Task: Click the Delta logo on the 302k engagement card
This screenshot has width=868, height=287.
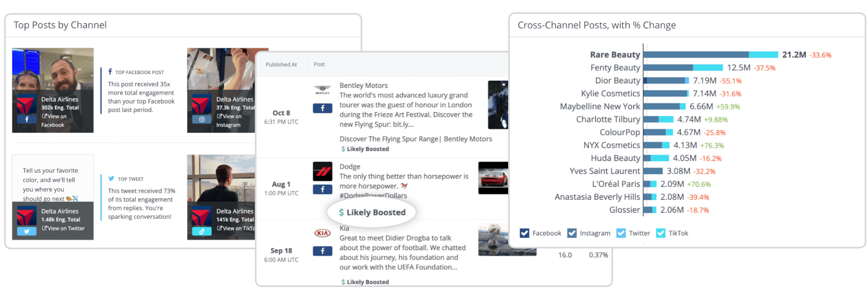Action: coord(27,104)
